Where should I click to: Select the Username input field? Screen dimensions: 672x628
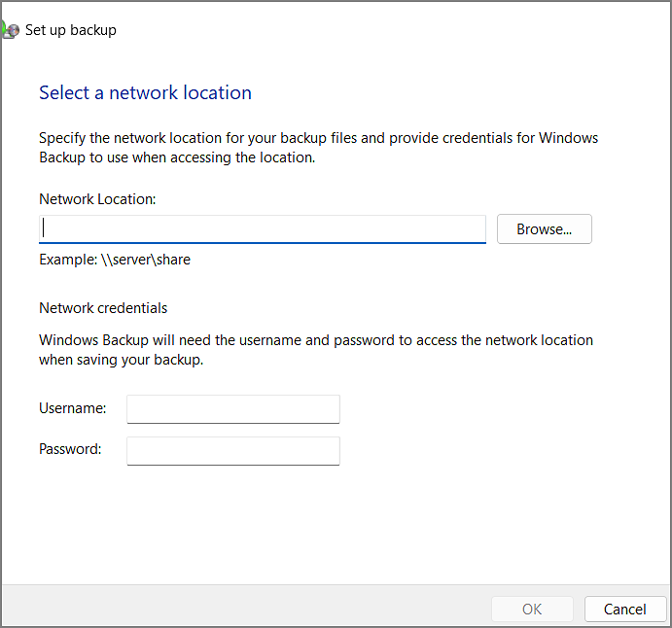tap(233, 409)
